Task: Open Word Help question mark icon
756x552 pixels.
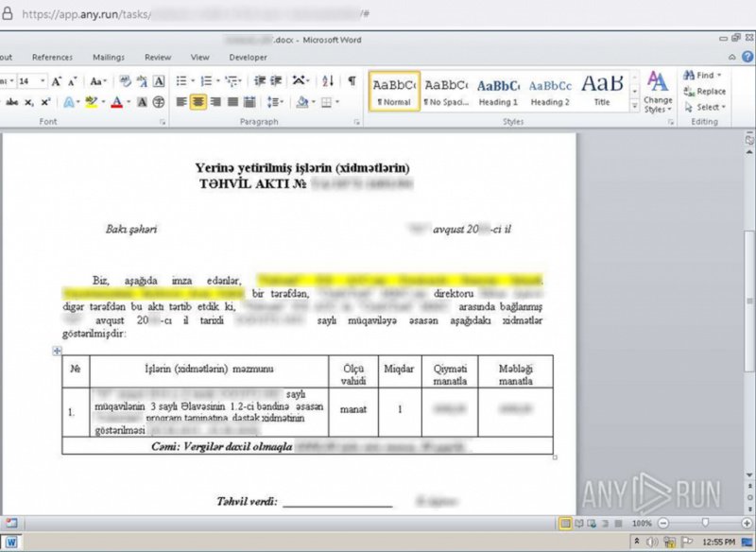Action: pyautogui.click(x=747, y=57)
